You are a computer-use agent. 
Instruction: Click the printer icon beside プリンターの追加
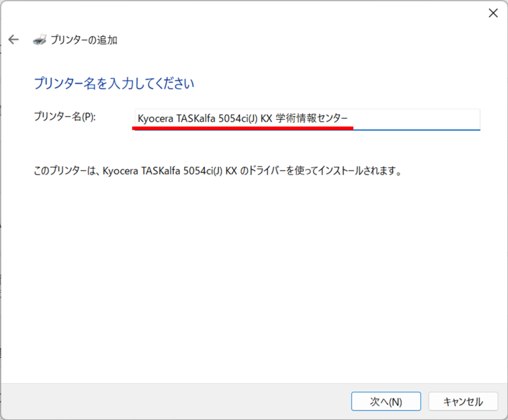(40, 40)
